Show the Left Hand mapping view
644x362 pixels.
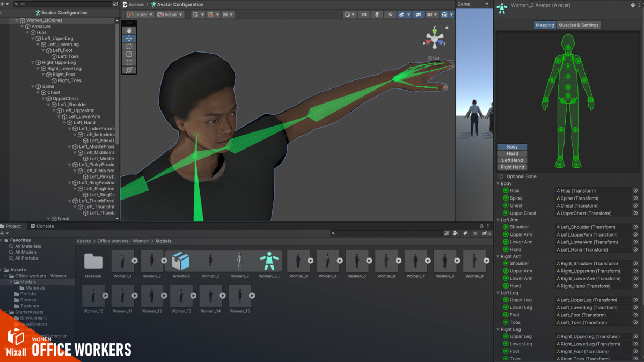coord(513,160)
